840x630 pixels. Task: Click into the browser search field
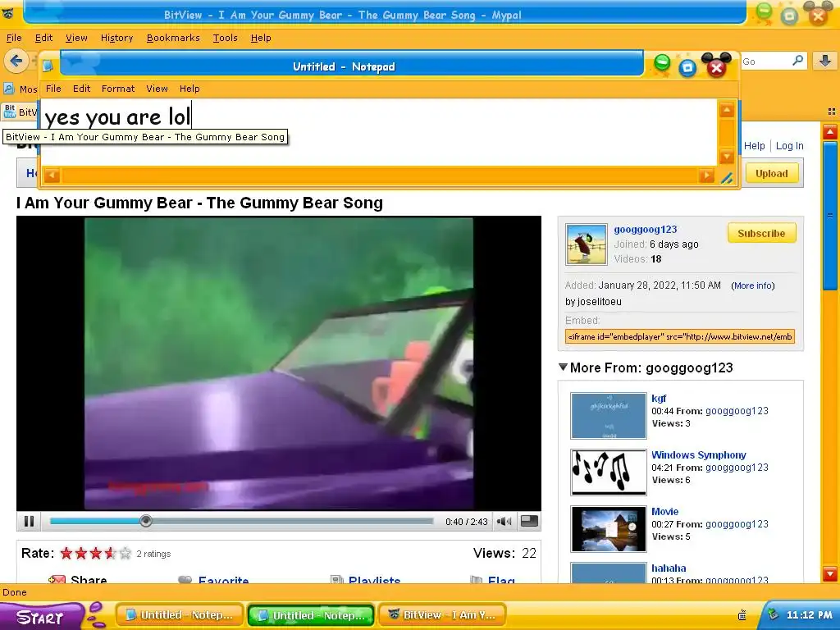765,61
